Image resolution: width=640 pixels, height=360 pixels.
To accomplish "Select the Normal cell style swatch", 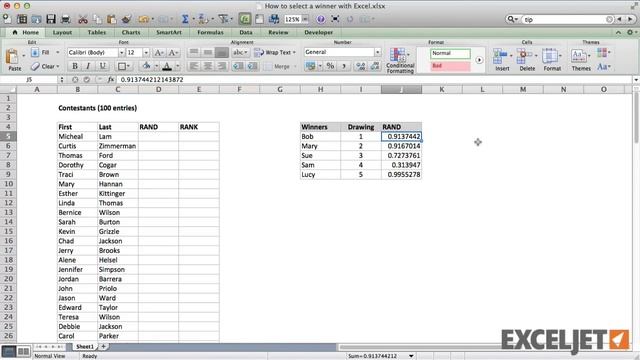I will click(x=450, y=53).
